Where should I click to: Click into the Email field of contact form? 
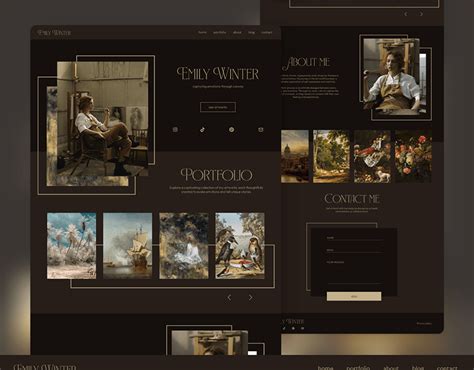point(355,250)
